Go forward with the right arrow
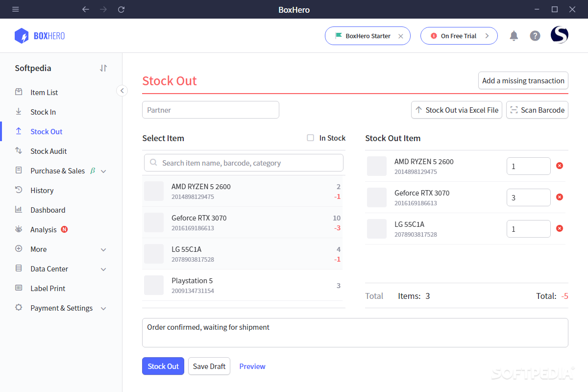 [x=103, y=9]
